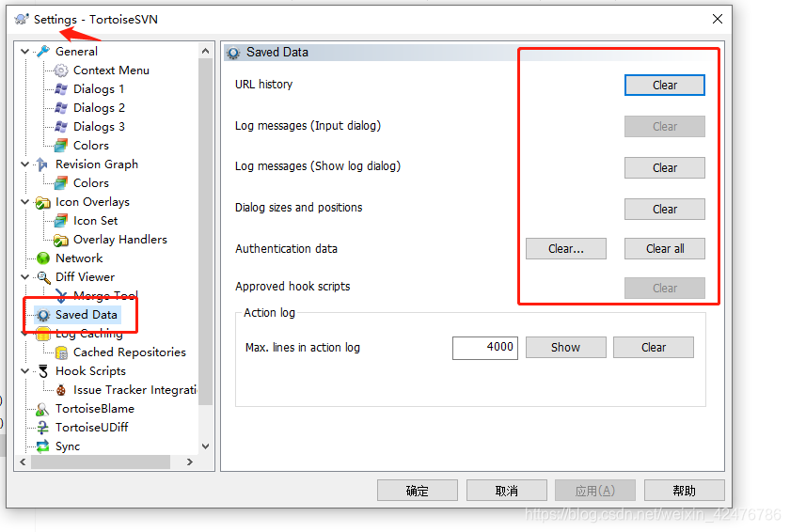Image resolution: width=790 pixels, height=532 pixels.
Task: Collapse the Revision Graph node
Action: [x=24, y=164]
